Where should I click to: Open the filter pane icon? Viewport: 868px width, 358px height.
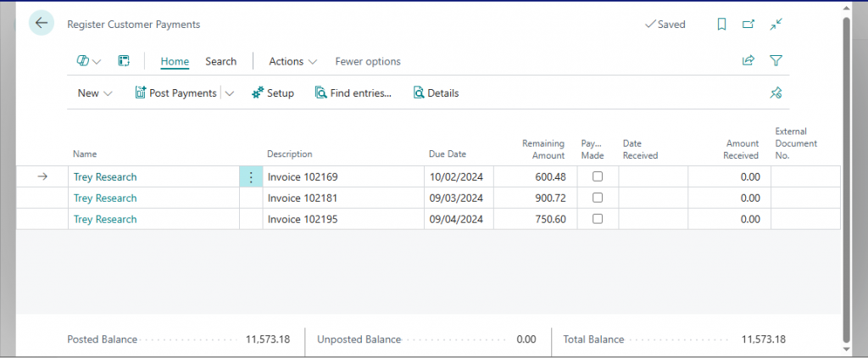tap(776, 61)
